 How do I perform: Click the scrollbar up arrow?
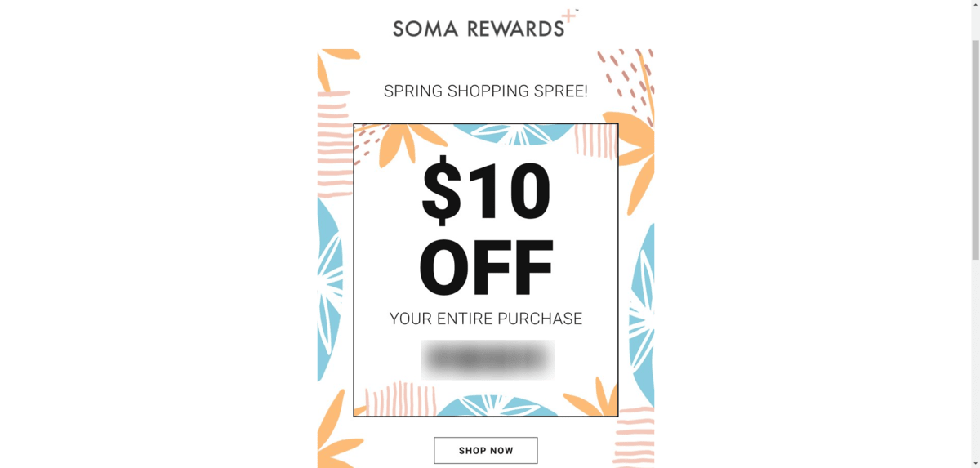point(975,6)
